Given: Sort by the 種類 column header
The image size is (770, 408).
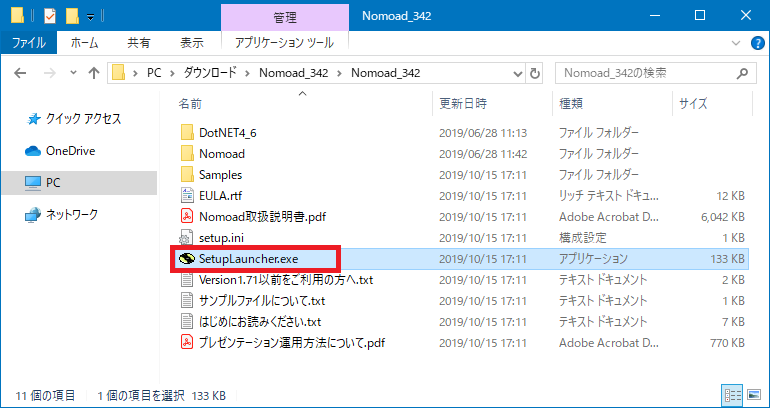Looking at the screenshot, I should coord(571,104).
